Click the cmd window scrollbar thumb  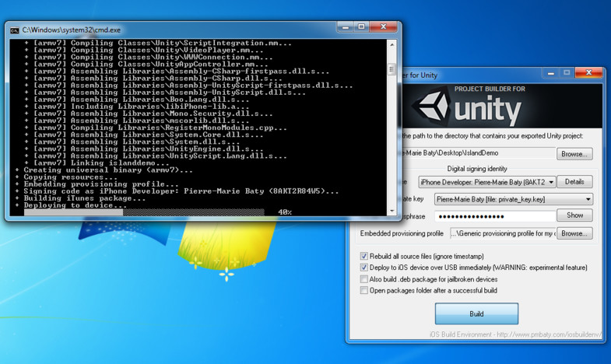pyautogui.click(x=392, y=70)
